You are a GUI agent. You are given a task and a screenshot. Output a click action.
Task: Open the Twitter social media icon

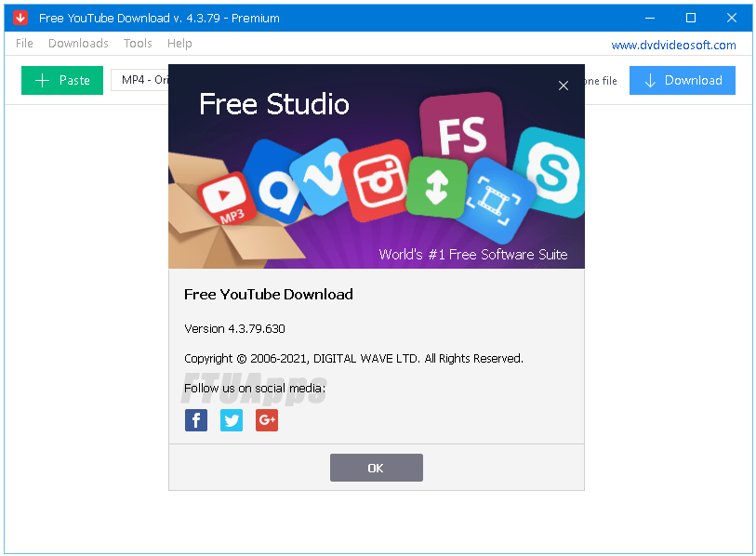coord(232,420)
